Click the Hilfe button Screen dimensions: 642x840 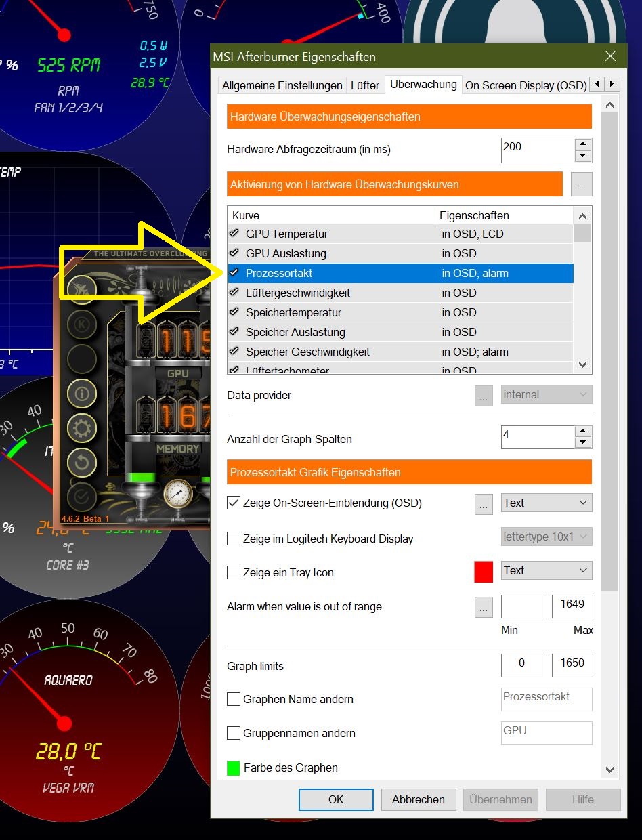click(583, 799)
